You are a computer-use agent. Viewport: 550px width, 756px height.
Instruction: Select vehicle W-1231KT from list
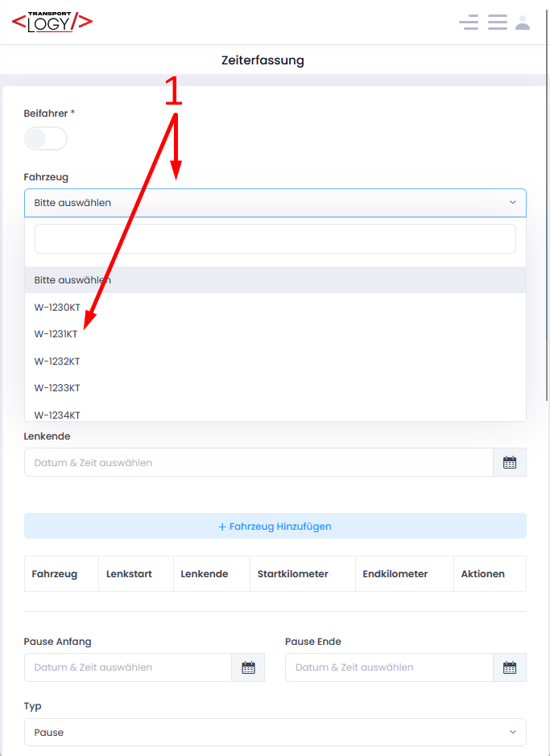coord(56,334)
